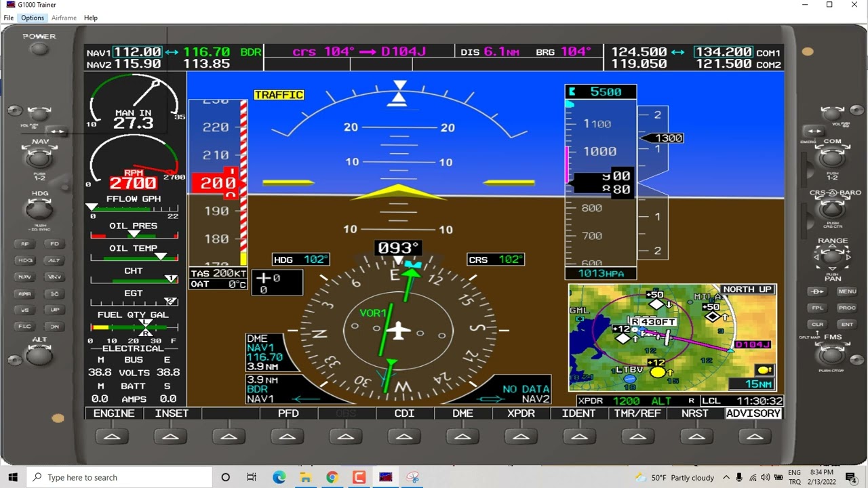Click the taskbar weather widget
Screen dimensions: 868x488
click(x=675, y=477)
